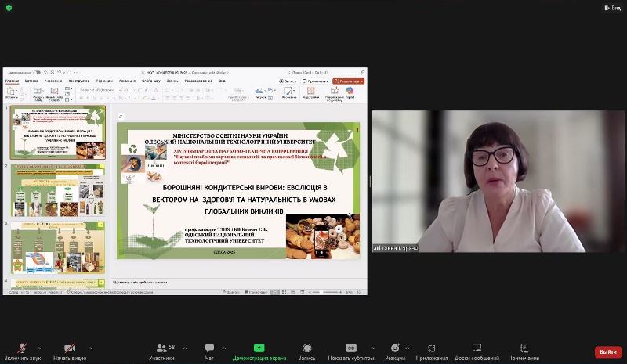Click the green encryption shield icon

(8, 7)
